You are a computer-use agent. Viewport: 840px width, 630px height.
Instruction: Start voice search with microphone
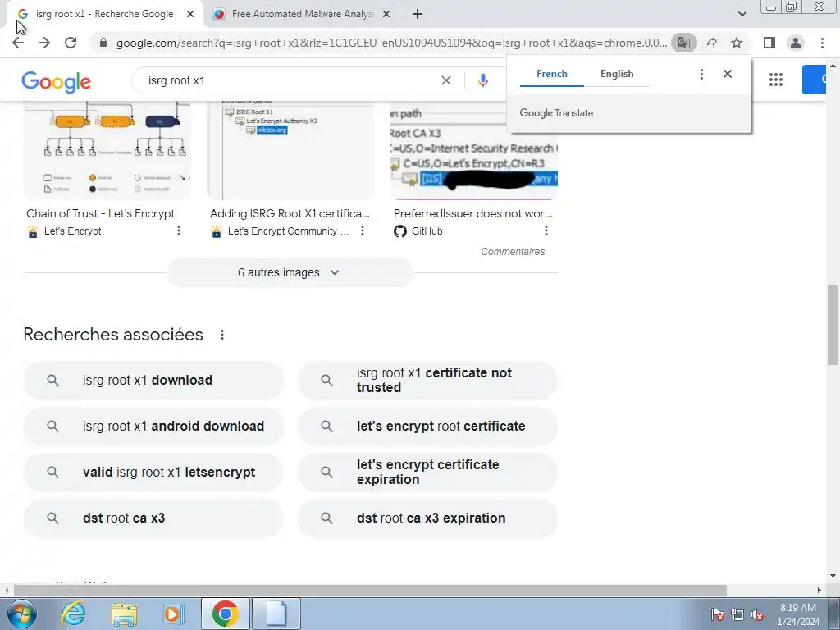(482, 80)
